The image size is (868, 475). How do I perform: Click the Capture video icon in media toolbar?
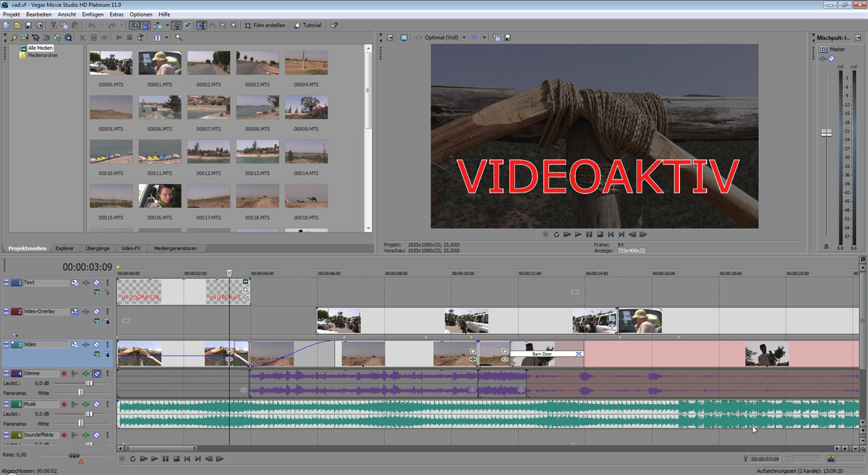pyautogui.click(x=35, y=37)
